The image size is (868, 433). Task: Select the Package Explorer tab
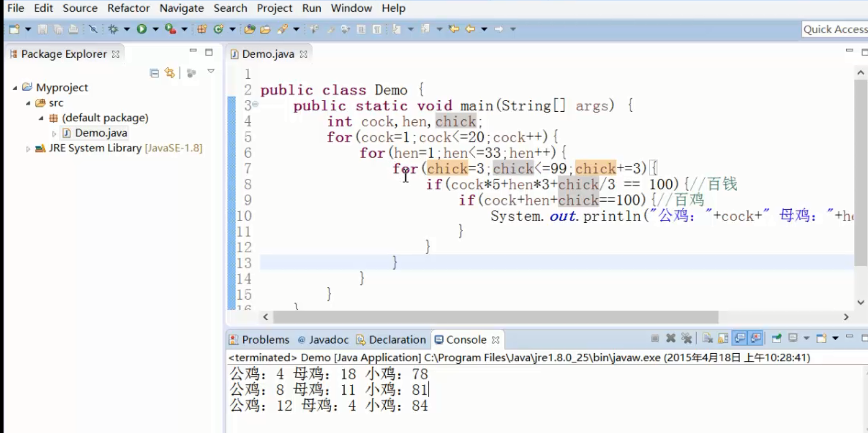(63, 54)
